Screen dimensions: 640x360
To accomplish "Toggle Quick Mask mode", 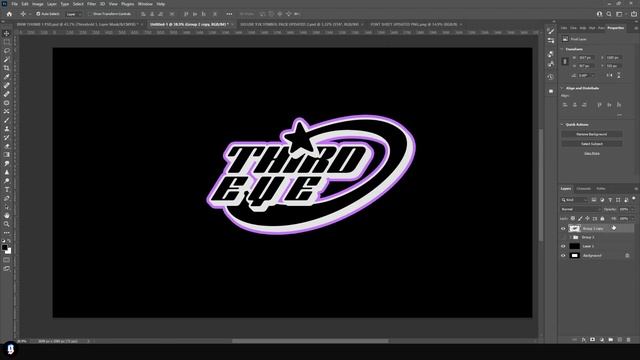I will click(7, 260).
